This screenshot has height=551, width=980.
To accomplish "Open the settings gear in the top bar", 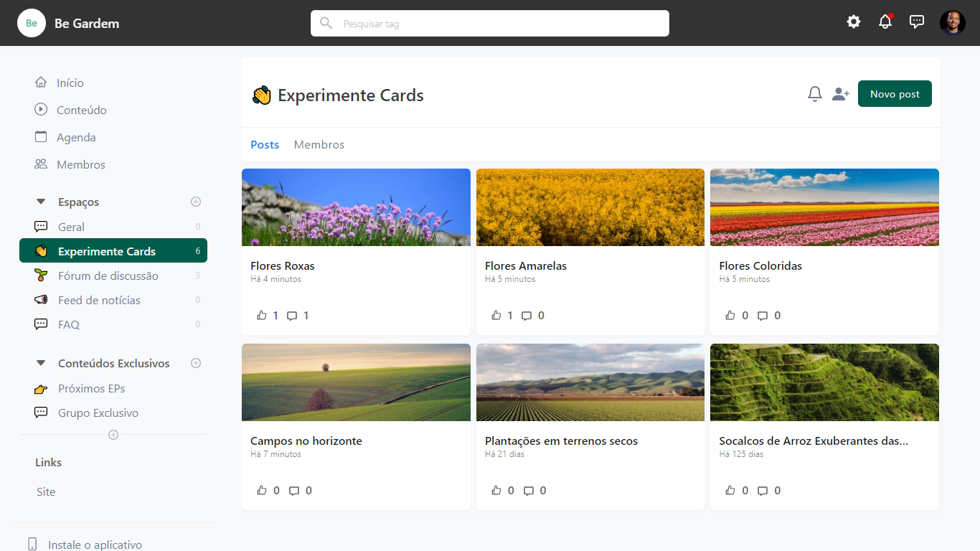I will tap(853, 22).
